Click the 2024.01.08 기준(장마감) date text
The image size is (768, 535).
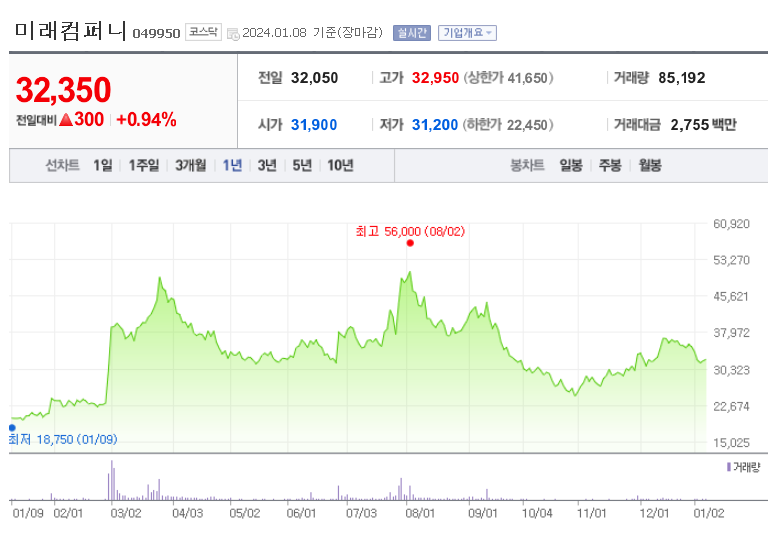(312, 33)
